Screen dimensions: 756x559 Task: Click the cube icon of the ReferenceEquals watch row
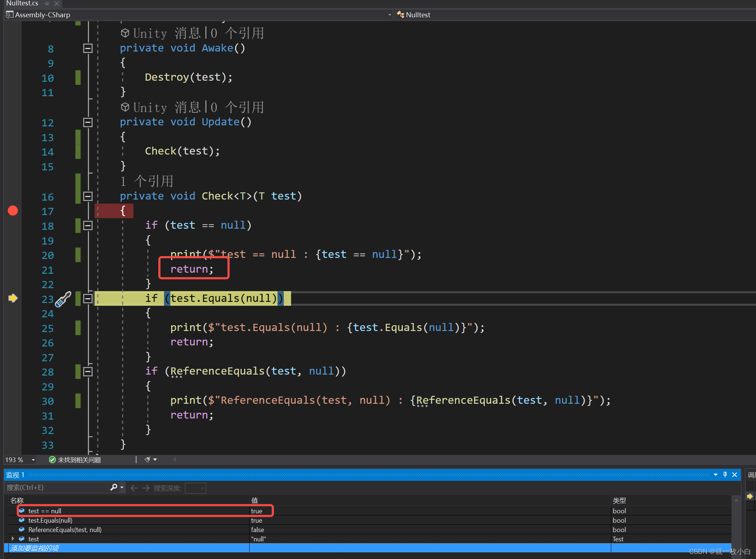[x=22, y=529]
